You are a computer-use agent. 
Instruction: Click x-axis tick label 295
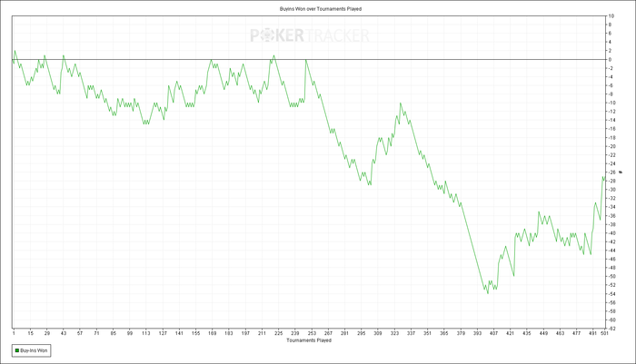click(x=362, y=333)
